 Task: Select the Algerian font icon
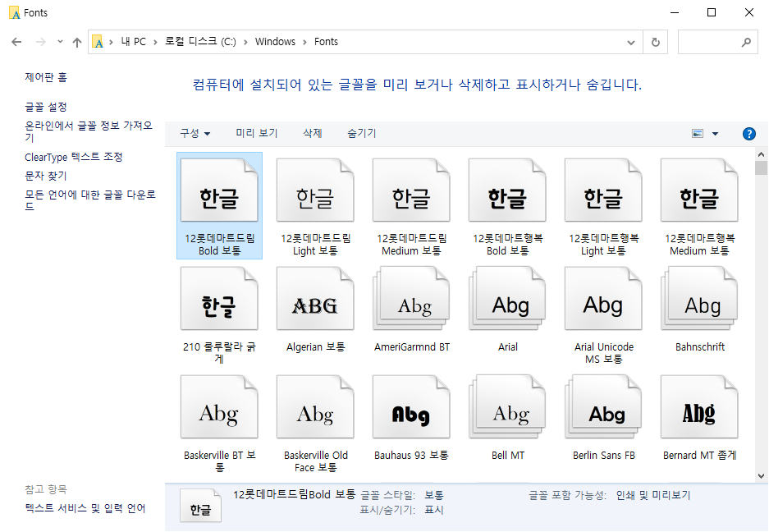coord(315,298)
